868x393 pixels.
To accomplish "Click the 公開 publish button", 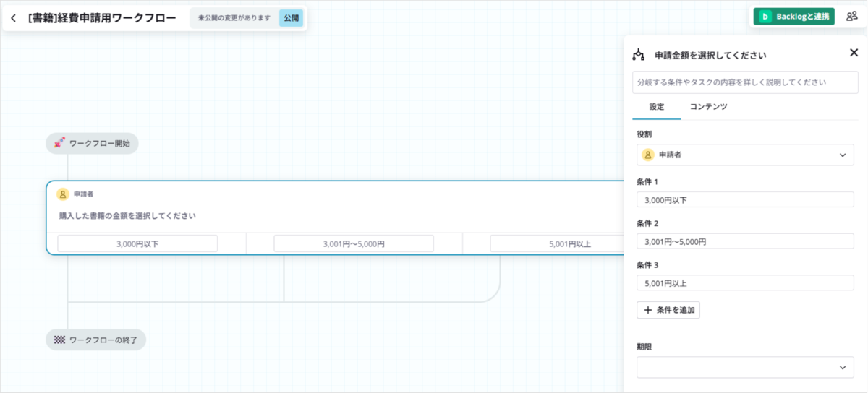I will 291,18.
